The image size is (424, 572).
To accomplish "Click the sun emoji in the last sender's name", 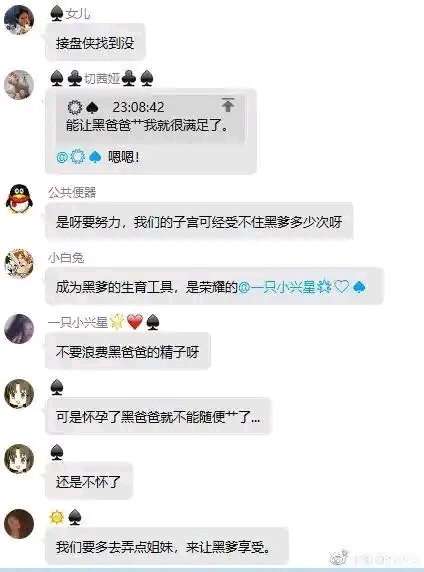I will pos(57,517).
